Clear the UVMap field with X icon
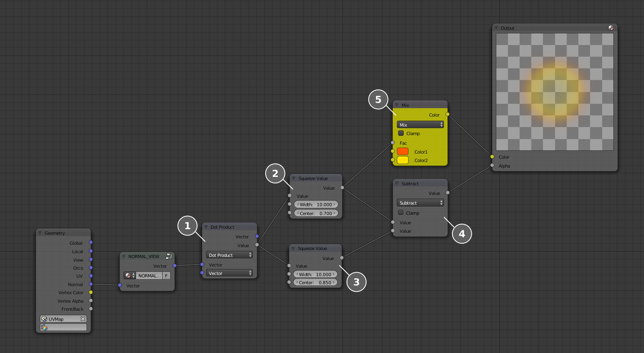This screenshot has width=644, height=353. pos(83,319)
